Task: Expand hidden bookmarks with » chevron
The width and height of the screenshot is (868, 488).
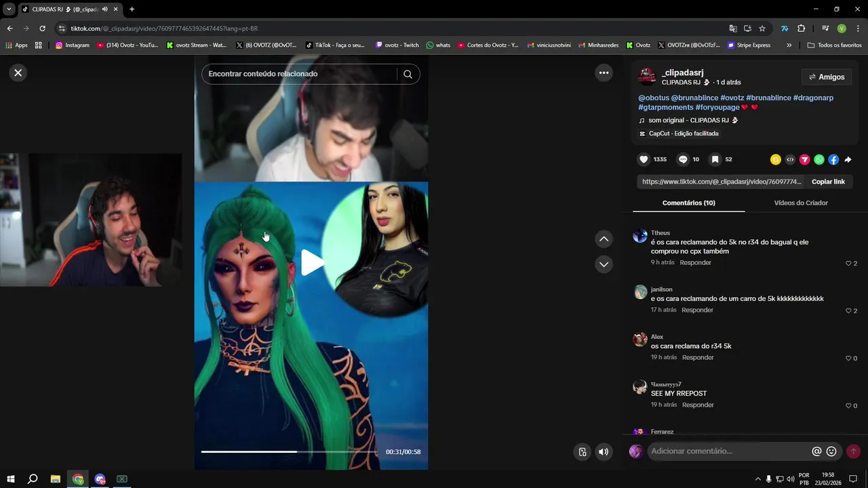Action: point(789,45)
